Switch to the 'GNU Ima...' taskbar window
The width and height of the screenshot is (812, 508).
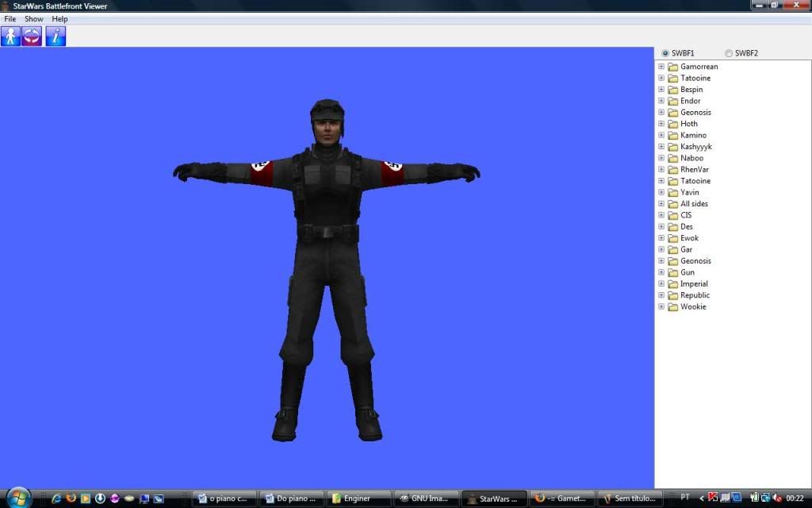point(426,498)
